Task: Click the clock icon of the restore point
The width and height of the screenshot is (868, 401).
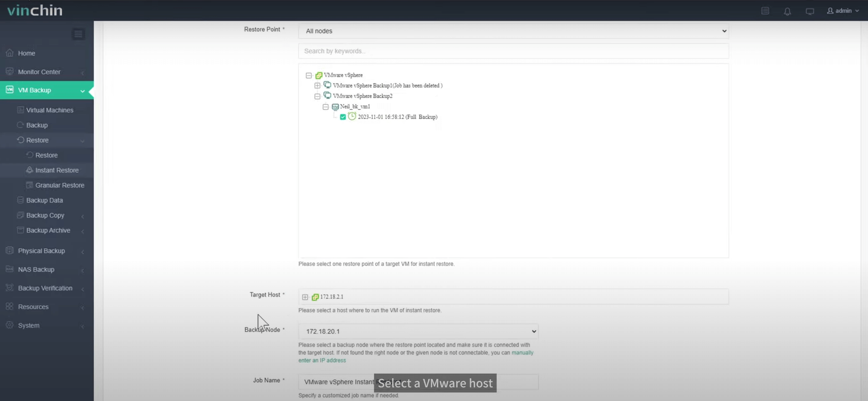Action: (352, 117)
